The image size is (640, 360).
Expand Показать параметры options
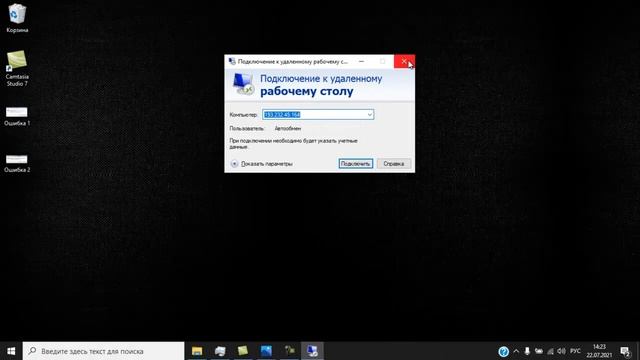[262, 164]
